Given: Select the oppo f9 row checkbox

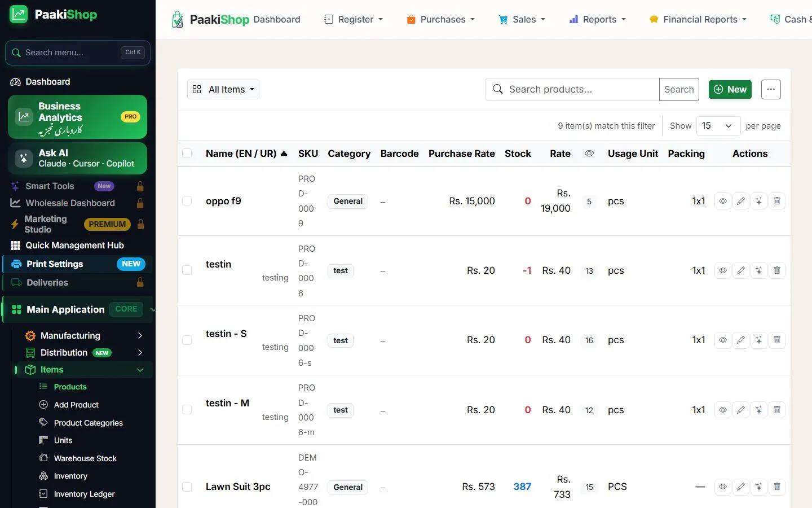Looking at the screenshot, I should 187,201.
